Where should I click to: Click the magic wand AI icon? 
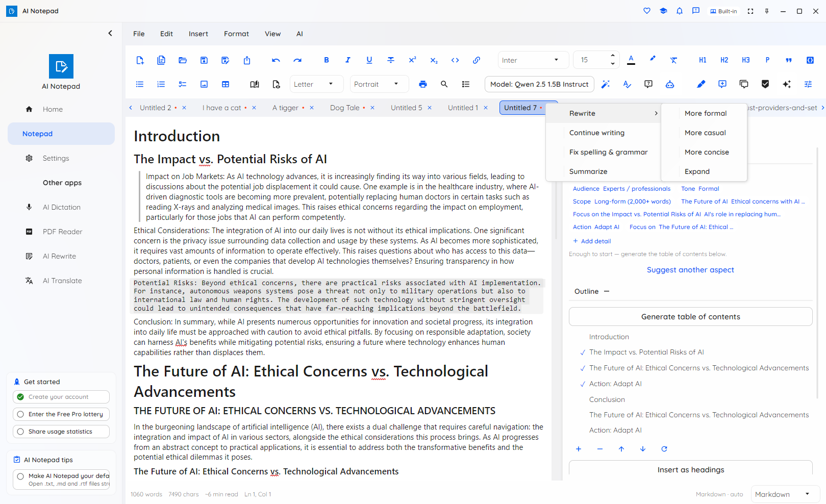tap(606, 84)
